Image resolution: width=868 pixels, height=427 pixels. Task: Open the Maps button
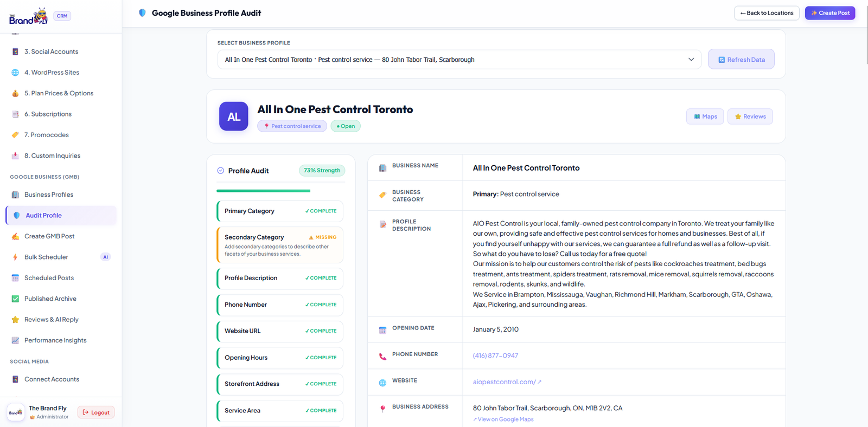coord(705,117)
